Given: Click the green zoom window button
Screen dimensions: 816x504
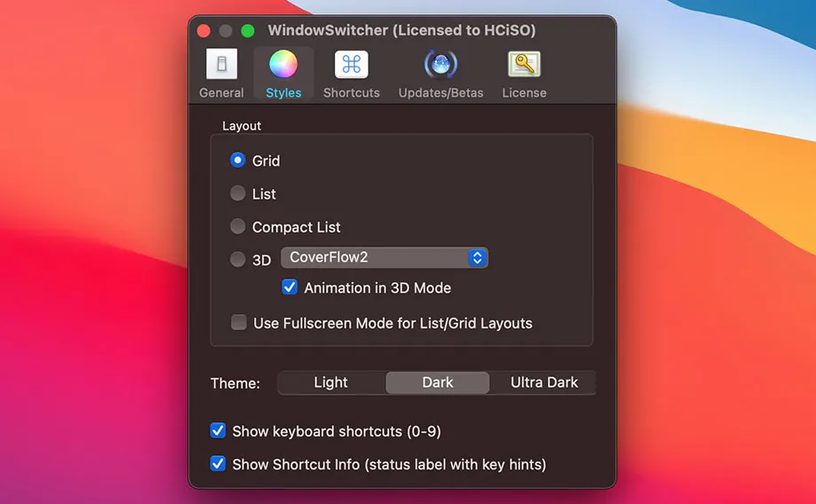Looking at the screenshot, I should [248, 31].
